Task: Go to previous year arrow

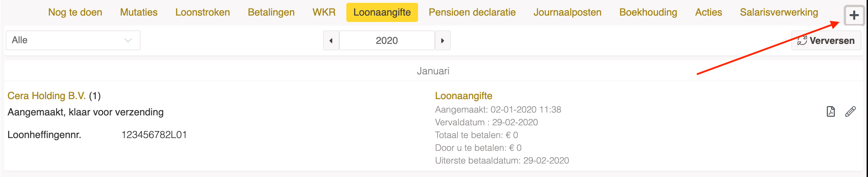Action: click(x=331, y=40)
